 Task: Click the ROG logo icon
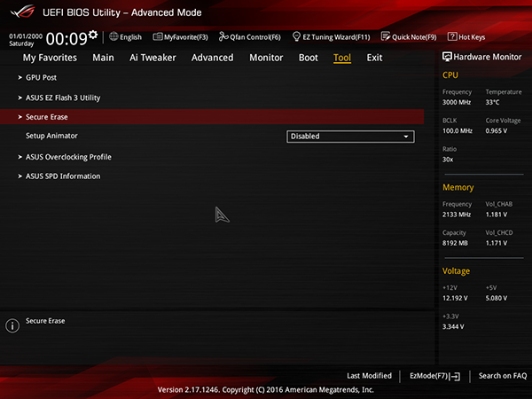pyautogui.click(x=22, y=12)
